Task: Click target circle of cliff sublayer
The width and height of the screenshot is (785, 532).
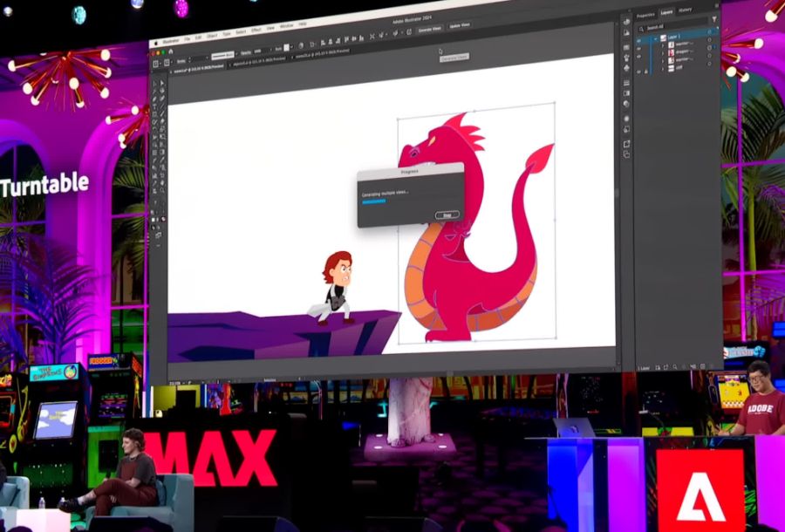Action: coord(709,64)
